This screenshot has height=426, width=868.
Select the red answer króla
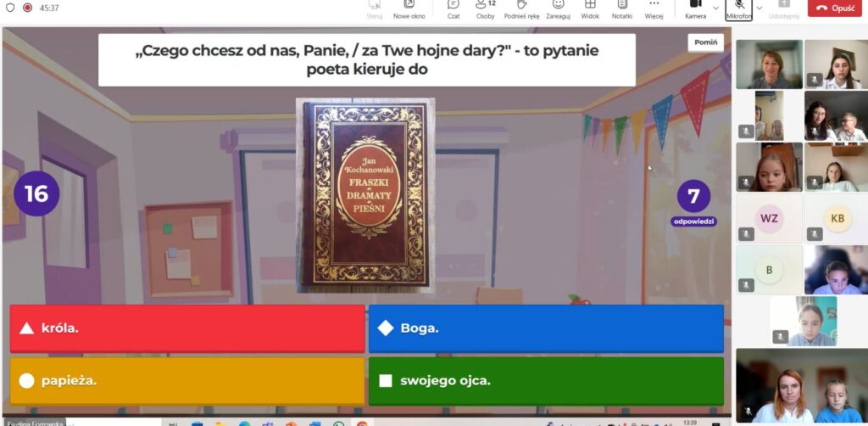pos(186,328)
